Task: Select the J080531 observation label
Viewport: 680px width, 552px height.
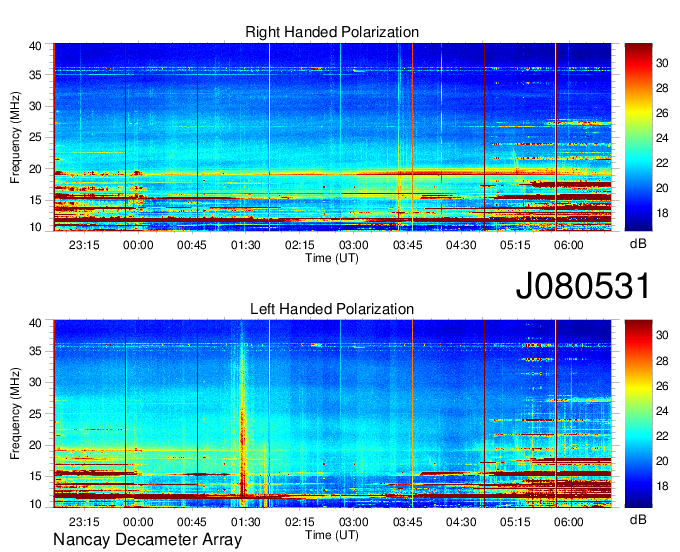Action: [583, 285]
